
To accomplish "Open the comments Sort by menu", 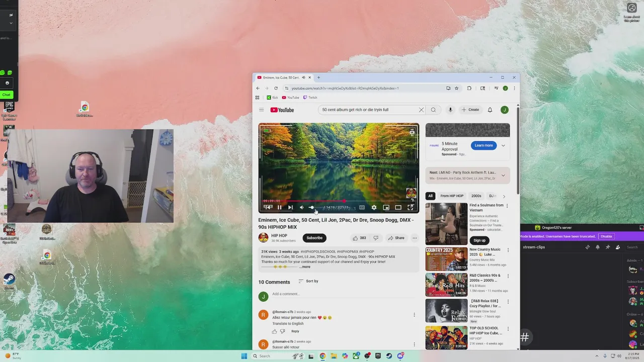I will pos(308,281).
